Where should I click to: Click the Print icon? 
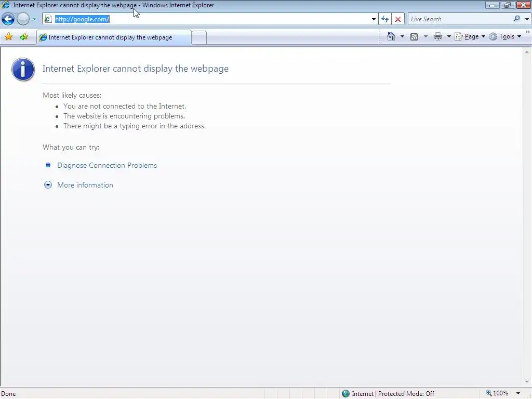tap(438, 36)
